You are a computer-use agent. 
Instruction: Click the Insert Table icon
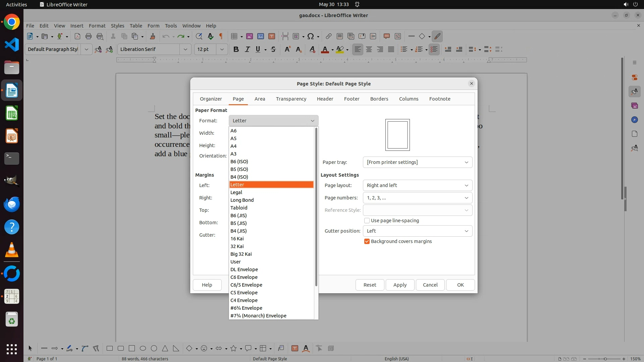tap(234, 36)
